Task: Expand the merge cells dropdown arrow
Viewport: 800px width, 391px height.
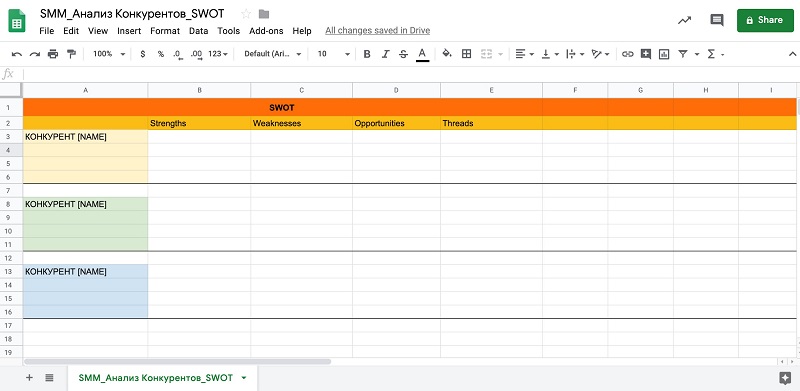Action: 501,54
